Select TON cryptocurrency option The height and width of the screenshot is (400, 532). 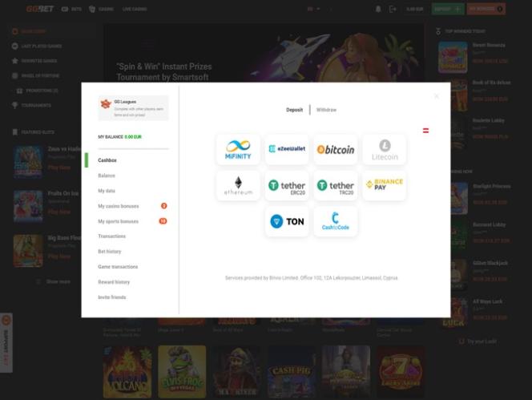(286, 221)
